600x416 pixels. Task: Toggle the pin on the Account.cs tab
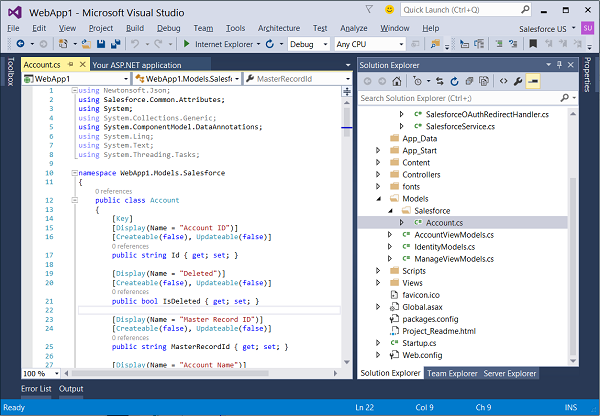(x=70, y=64)
